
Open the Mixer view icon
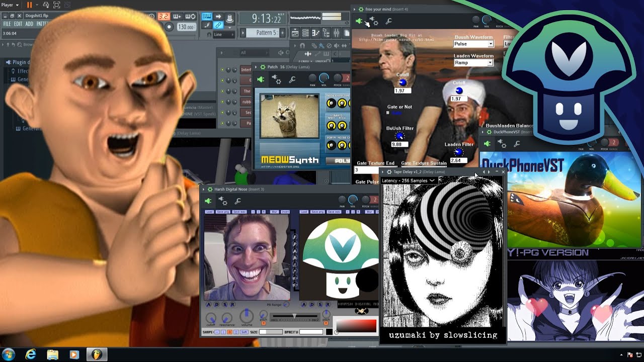coord(337,33)
